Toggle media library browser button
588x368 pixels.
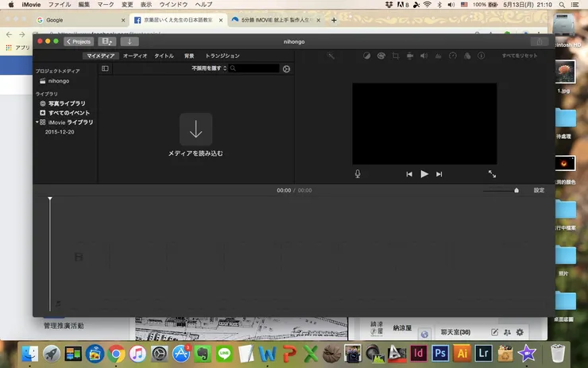coord(107,41)
